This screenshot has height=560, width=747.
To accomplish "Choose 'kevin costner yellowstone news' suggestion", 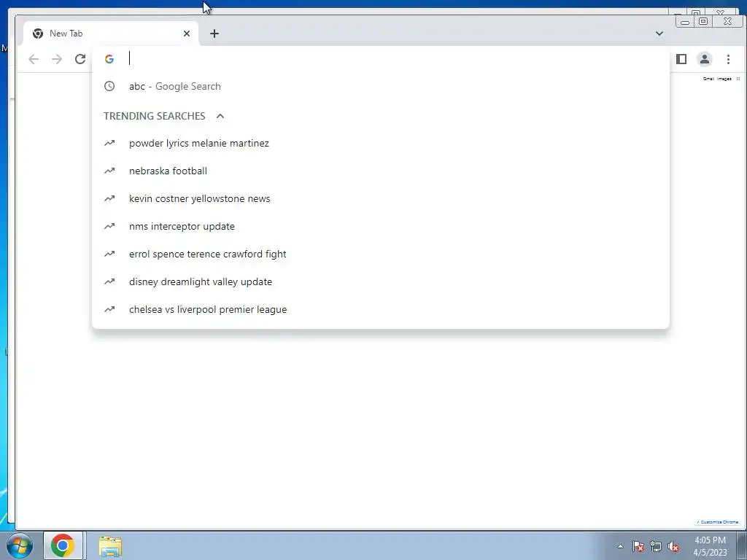I will (381, 198).
